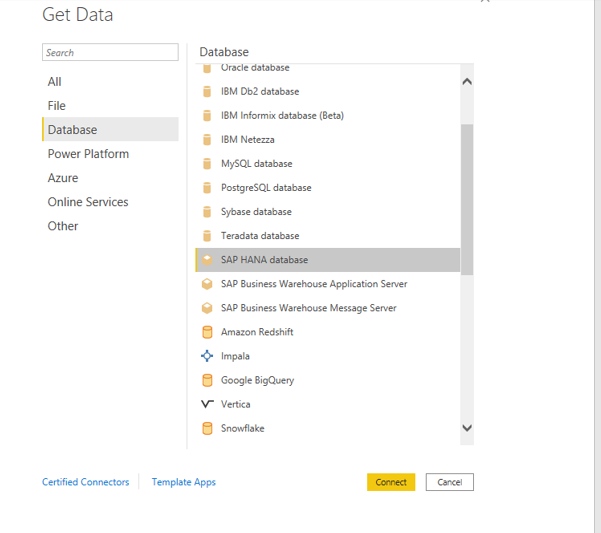The height and width of the screenshot is (533, 601).
Task: Select the Power Platform category
Action: pos(88,154)
